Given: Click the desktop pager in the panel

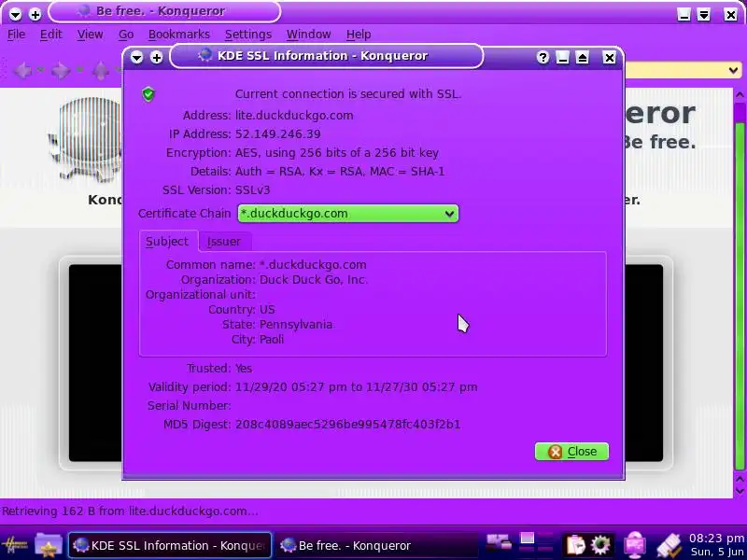Looking at the screenshot, I should click(x=536, y=543).
